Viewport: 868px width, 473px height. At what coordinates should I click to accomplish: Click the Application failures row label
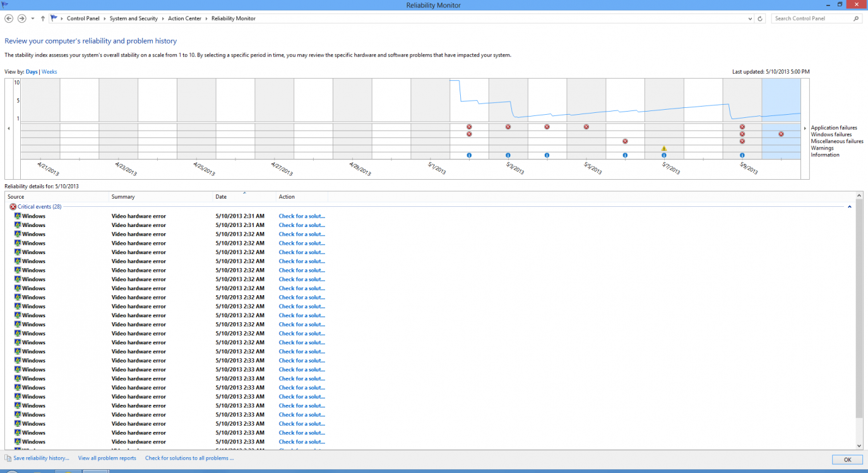click(834, 128)
